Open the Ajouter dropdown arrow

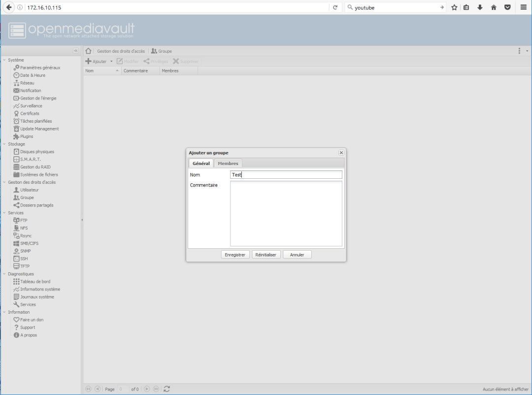[111, 62]
